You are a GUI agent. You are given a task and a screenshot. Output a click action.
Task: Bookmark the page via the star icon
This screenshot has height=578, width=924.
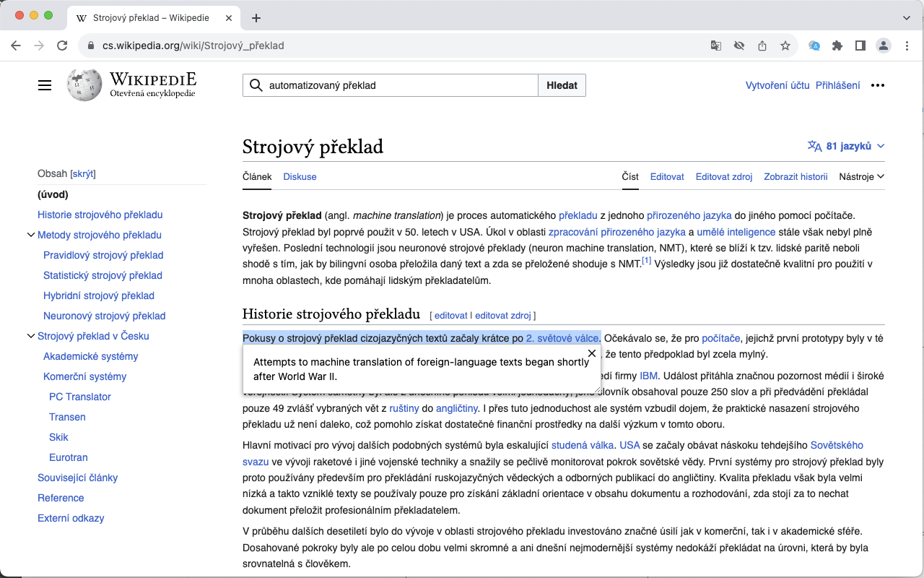click(785, 45)
